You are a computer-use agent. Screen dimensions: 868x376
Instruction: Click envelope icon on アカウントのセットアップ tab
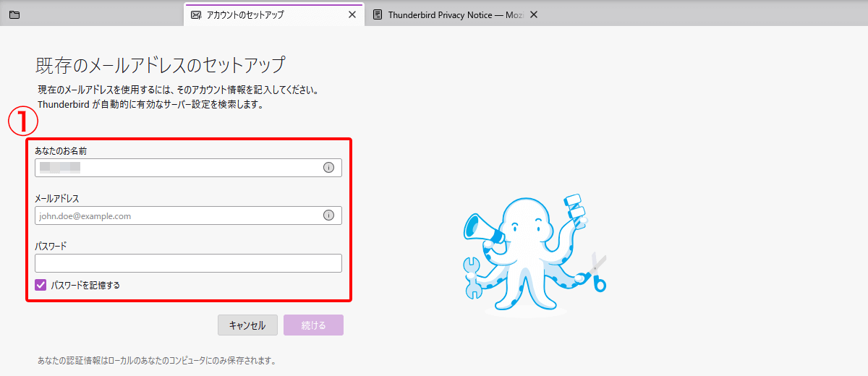tap(195, 14)
